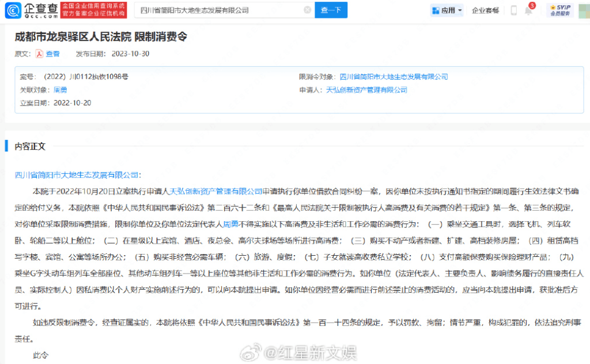Viewport: 590px width, 364px height.
Task: Open 四川省简阳市大地生态发展有限公司 in 限消令对象 row
Action: coord(394,77)
